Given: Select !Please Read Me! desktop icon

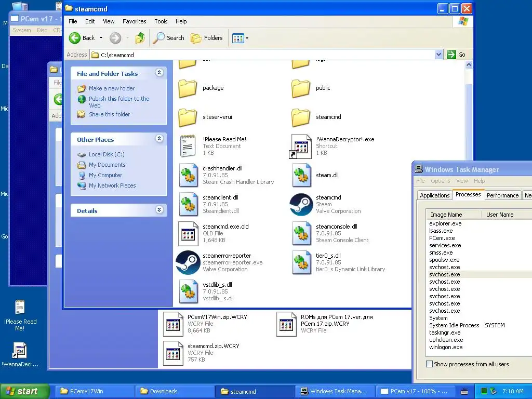Looking at the screenshot, I should 20,308.
